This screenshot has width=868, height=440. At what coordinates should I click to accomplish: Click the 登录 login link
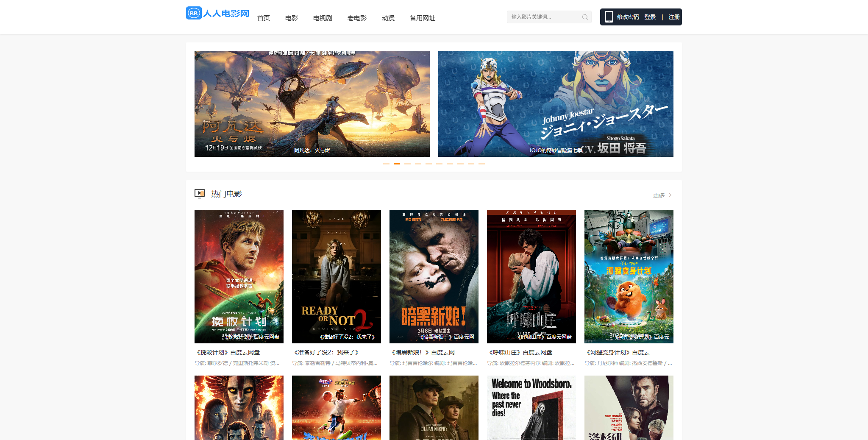click(650, 17)
